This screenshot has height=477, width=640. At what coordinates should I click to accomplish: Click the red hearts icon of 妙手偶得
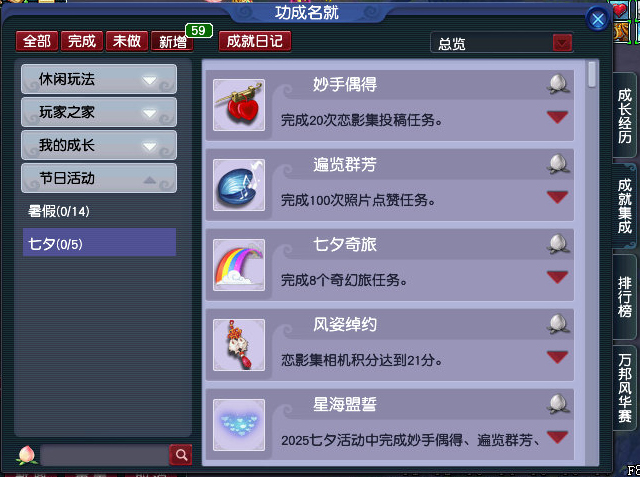(x=239, y=105)
